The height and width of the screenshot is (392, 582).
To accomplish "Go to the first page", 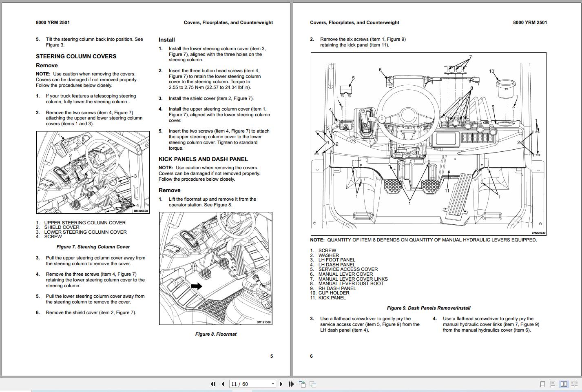I will (x=213, y=384).
